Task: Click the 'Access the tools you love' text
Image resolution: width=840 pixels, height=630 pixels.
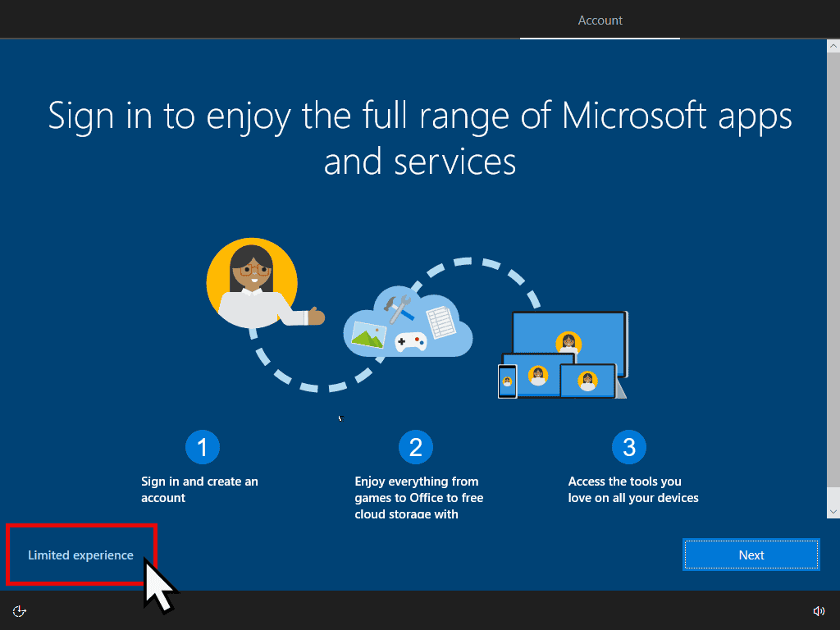Action: (632, 490)
